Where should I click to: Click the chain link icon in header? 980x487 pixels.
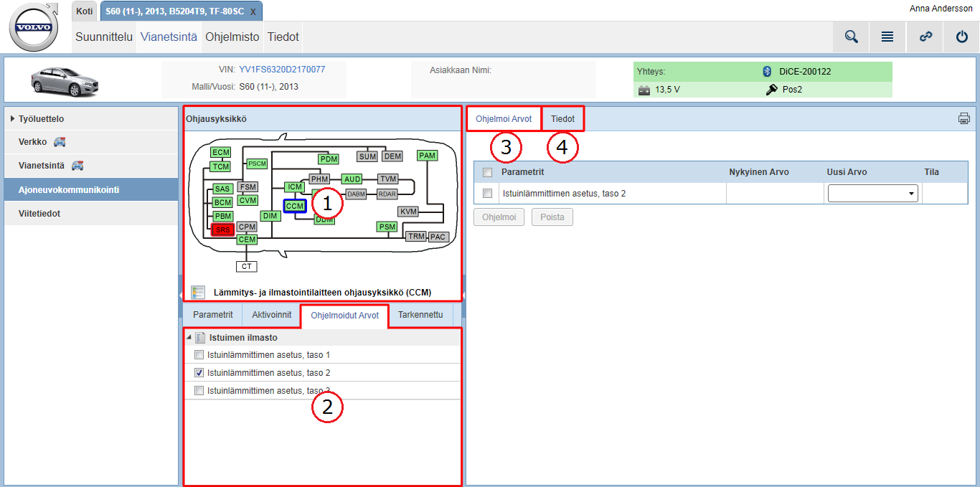pyautogui.click(x=925, y=37)
